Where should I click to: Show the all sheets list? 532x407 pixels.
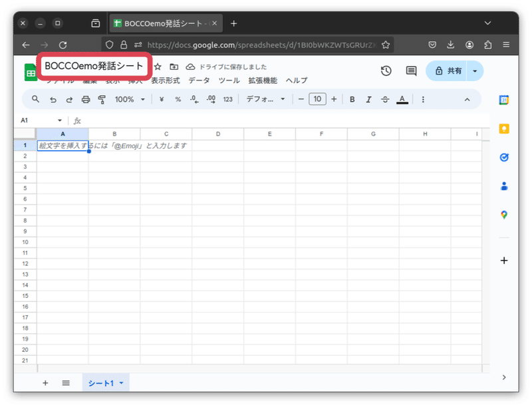coord(66,383)
